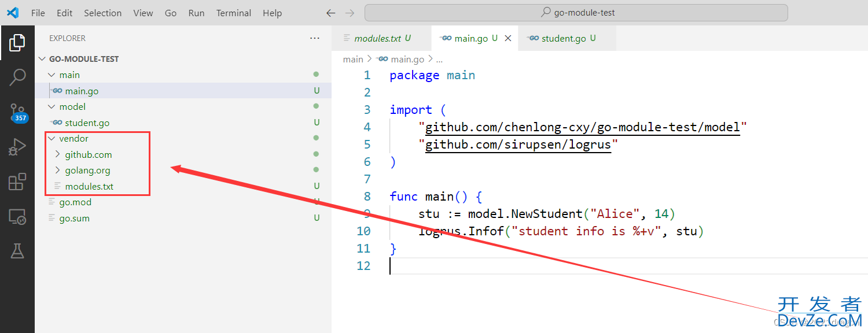The height and width of the screenshot is (333, 868).
Task: Open go.sum in the explorer tree
Action: click(183, 218)
